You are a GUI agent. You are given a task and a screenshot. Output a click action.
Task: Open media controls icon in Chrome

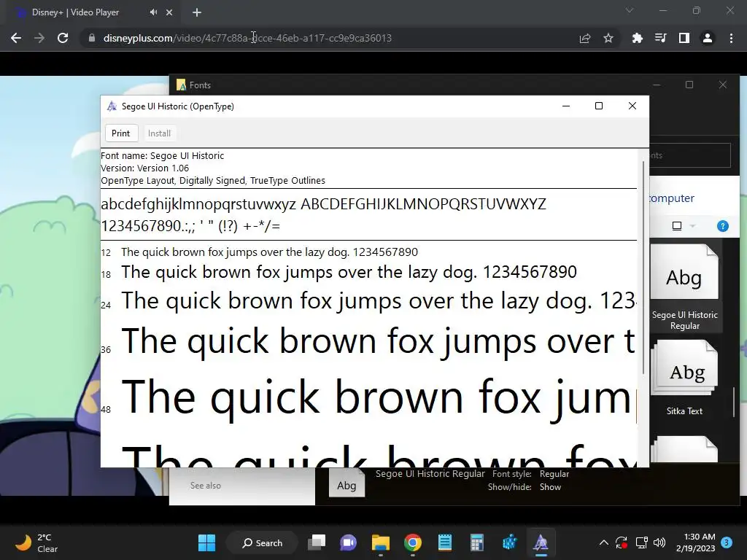click(661, 38)
